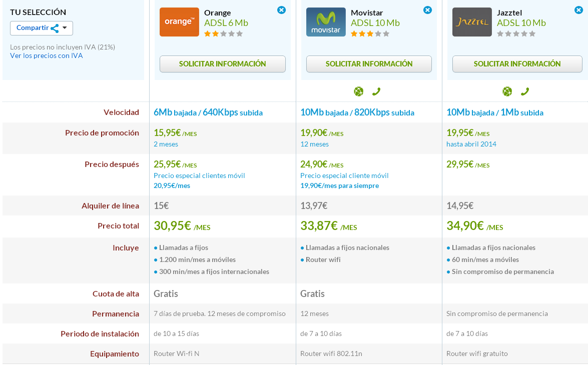Request information for Movistar ADSL
The image size is (588, 365).
pos(369,64)
